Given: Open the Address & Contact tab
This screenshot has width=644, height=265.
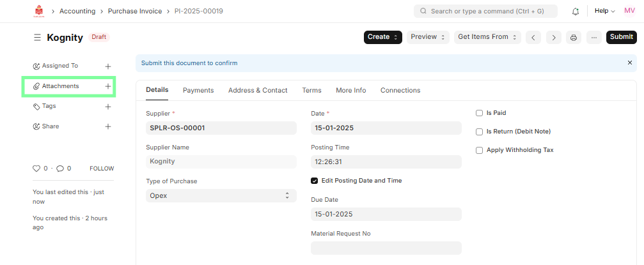Looking at the screenshot, I should pyautogui.click(x=258, y=91).
